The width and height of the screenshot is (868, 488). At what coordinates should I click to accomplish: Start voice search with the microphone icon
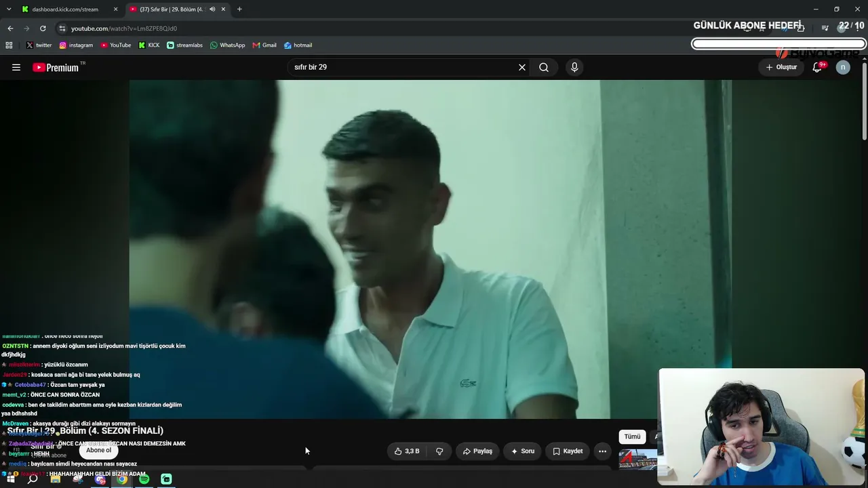574,67
